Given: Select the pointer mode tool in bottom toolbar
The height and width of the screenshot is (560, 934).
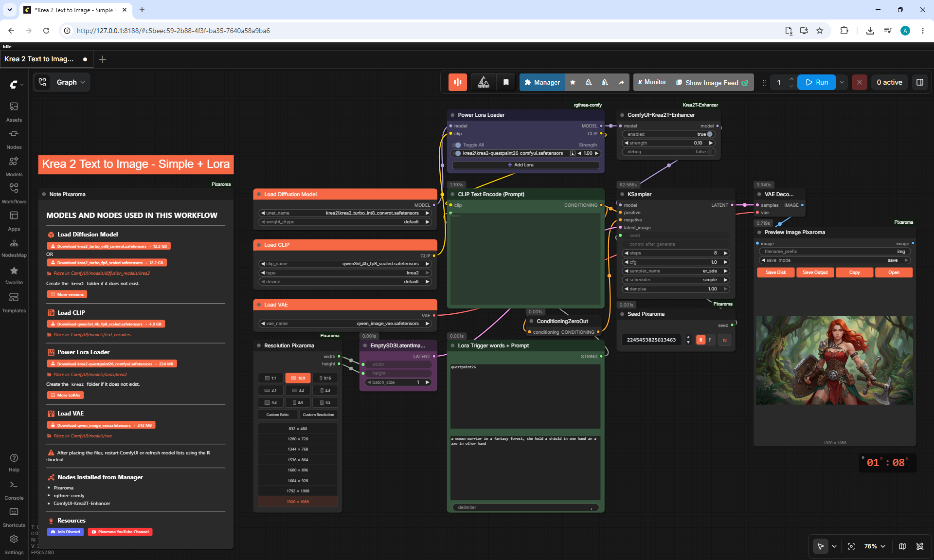Looking at the screenshot, I should [821, 546].
